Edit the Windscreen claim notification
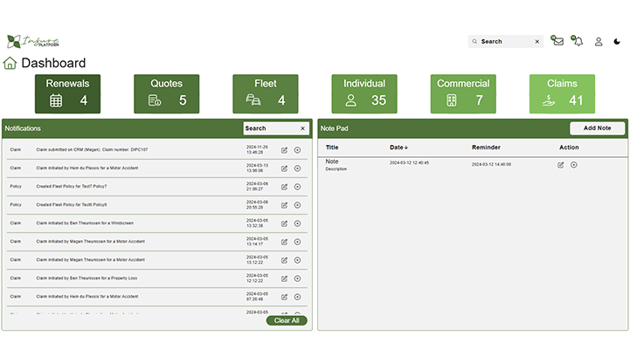Viewport: 630px width, 364px height. coord(284,223)
